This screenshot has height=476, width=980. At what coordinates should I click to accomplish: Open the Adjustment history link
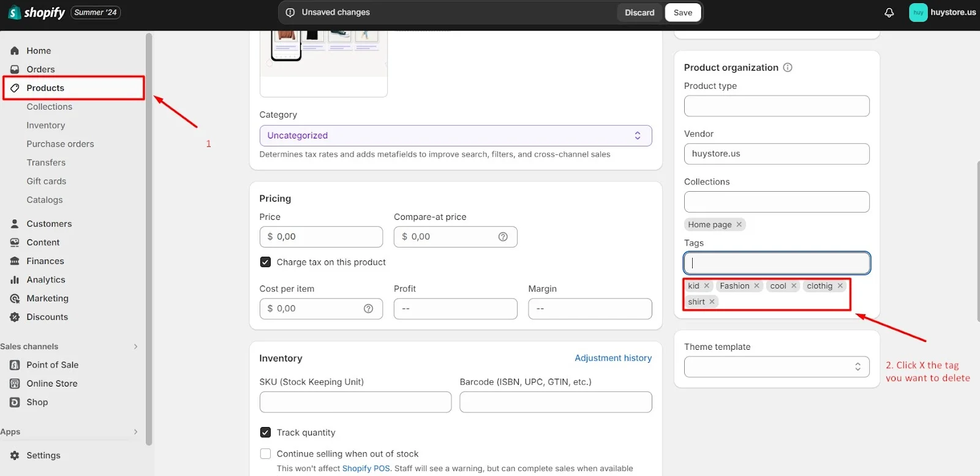(612, 358)
